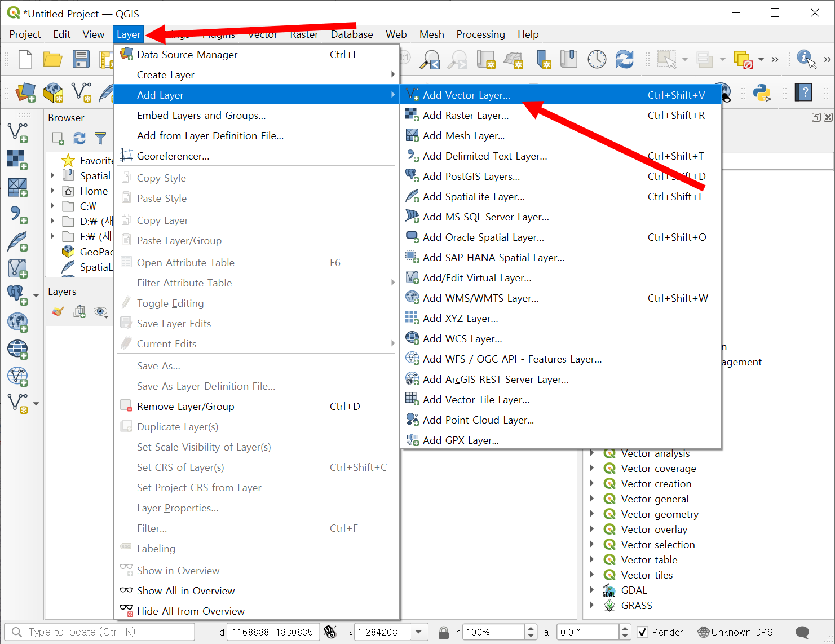
Task: Expand the GRASS toolbox group
Action: [x=592, y=605]
